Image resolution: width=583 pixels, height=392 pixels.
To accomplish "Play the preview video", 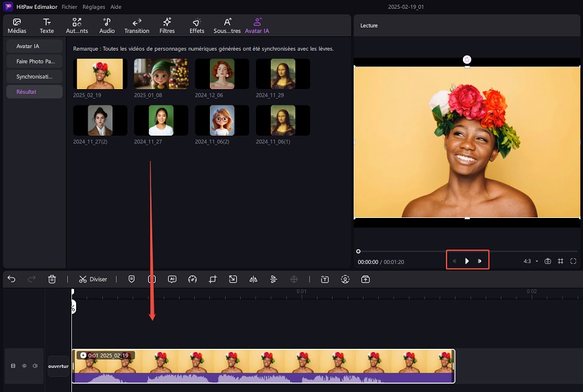I will (x=467, y=261).
